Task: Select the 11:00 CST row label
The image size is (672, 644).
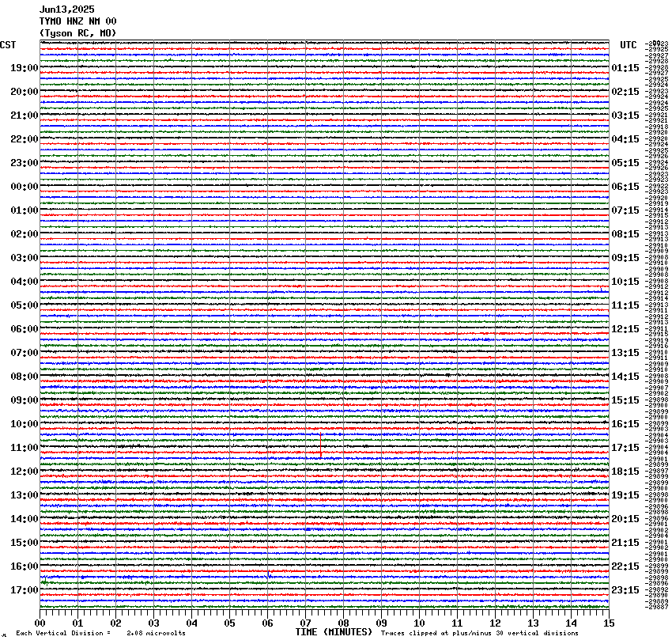Action: pos(25,448)
